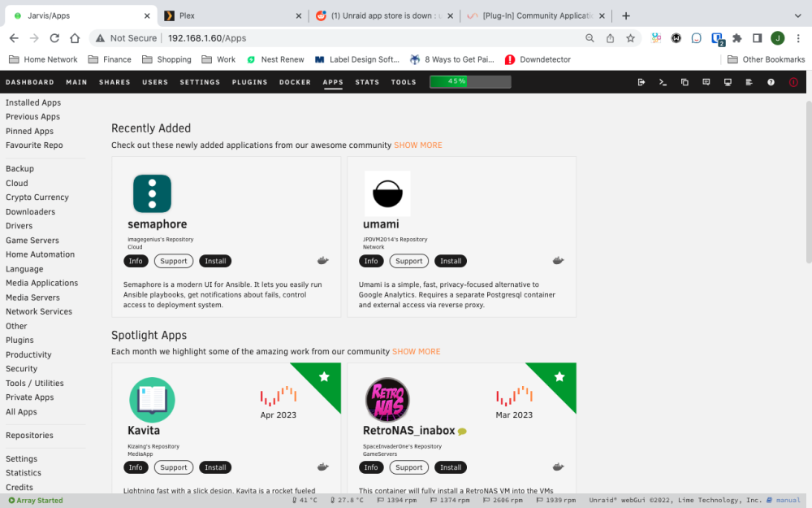Bookmark this page with the star icon
The width and height of the screenshot is (812, 508).
630,38
